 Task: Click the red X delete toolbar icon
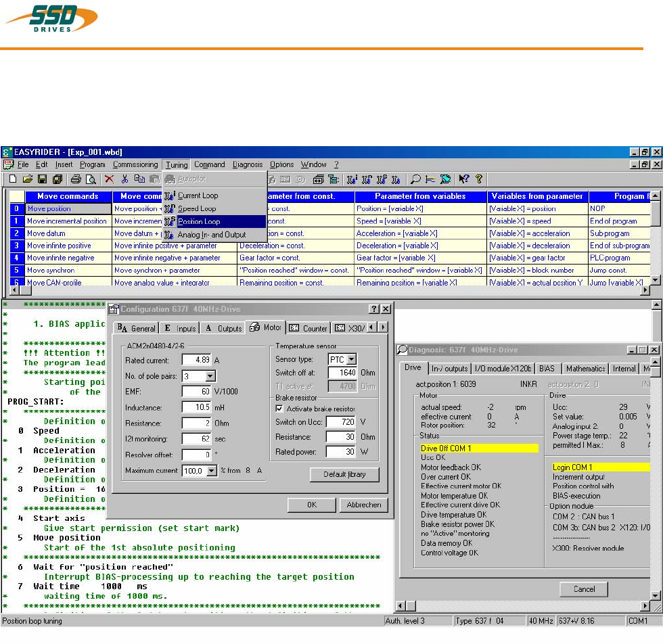click(x=109, y=179)
